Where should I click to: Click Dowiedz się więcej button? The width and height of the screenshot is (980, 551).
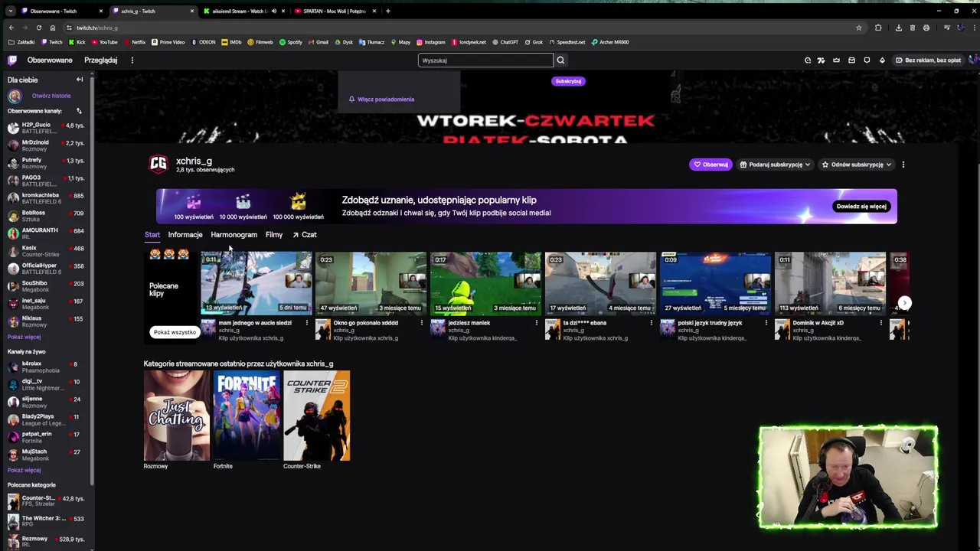point(861,207)
